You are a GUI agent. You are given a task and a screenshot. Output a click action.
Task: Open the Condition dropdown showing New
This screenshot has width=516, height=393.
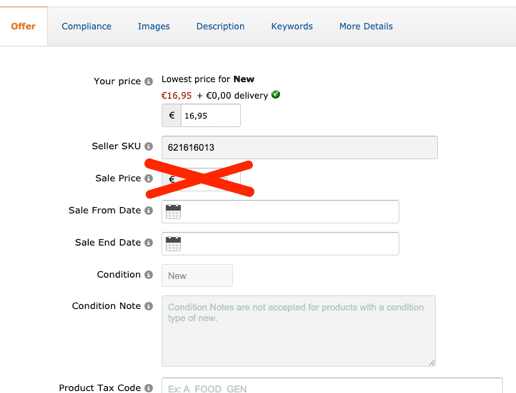[197, 276]
